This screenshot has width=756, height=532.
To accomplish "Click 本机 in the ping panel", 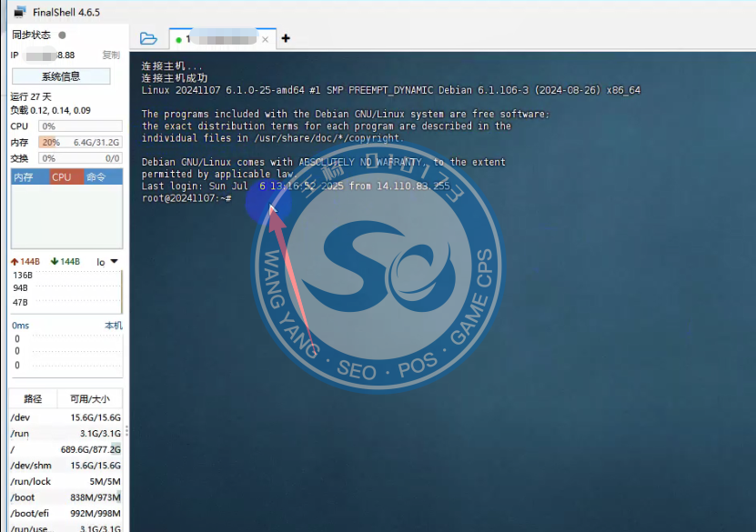I will (113, 326).
